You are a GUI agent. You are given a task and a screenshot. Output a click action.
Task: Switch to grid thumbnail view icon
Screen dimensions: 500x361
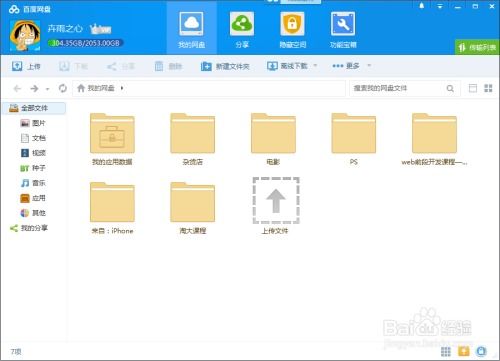tap(488, 88)
